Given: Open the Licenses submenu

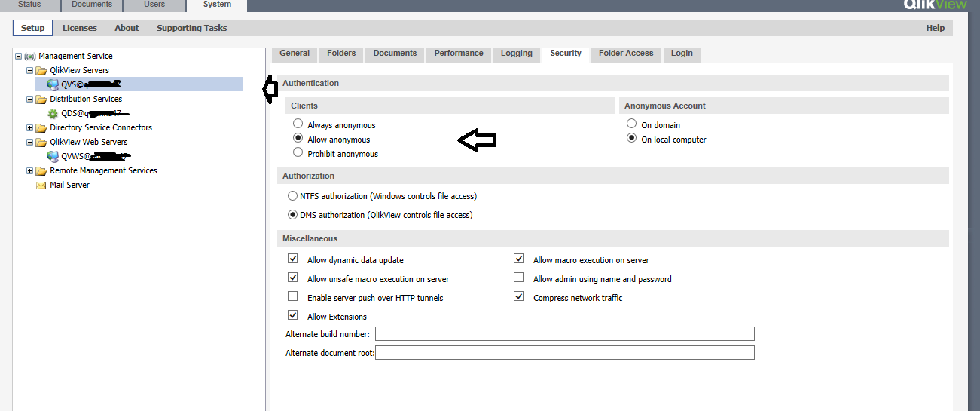Looking at the screenshot, I should [x=80, y=28].
